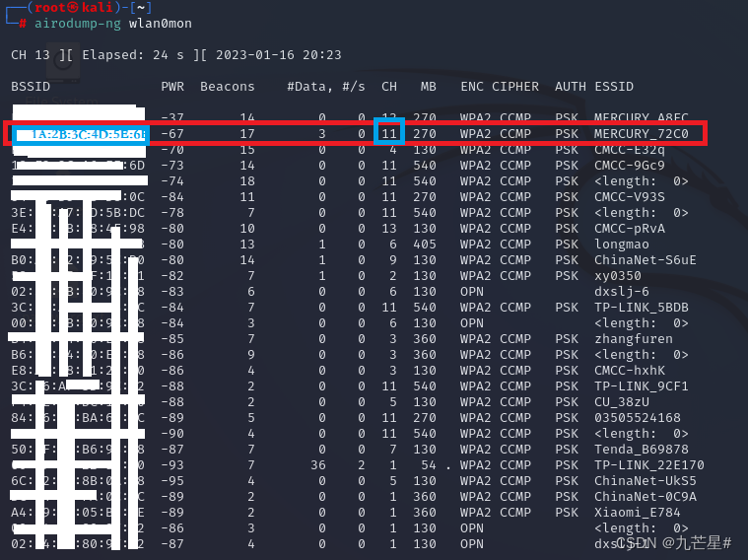The image size is (748, 560).
Task: Click the Elapsed: 24 s status
Action: [133, 55]
